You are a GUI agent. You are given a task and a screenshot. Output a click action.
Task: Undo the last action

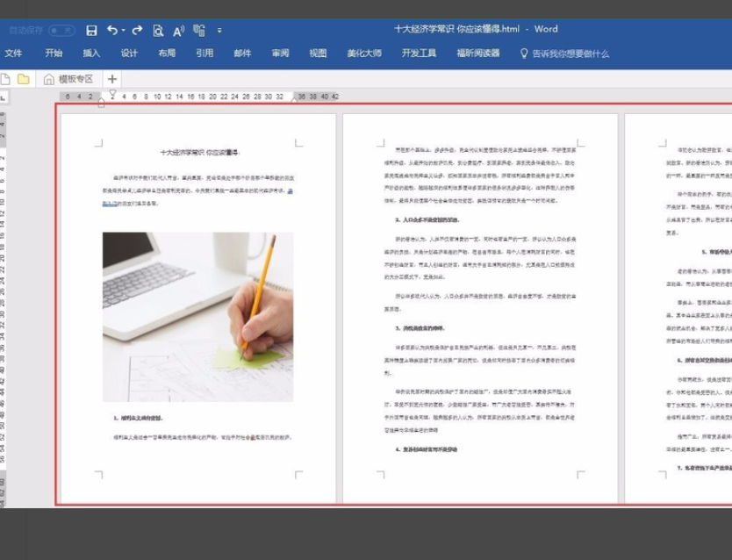coord(111,31)
